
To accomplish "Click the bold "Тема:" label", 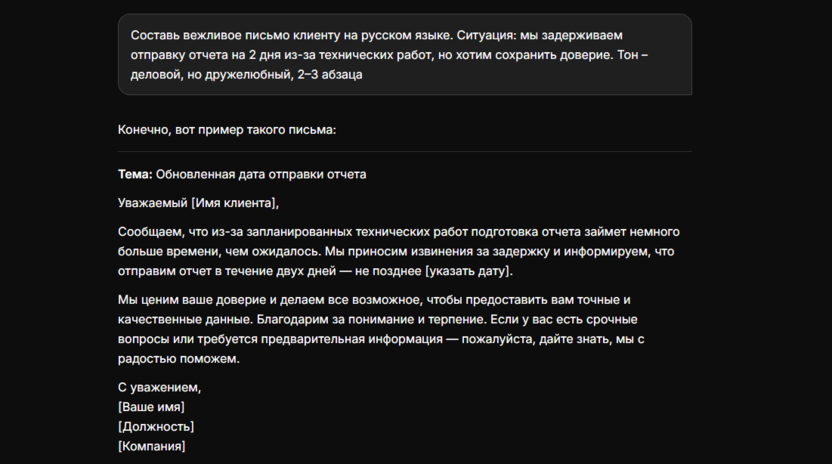I will point(135,174).
